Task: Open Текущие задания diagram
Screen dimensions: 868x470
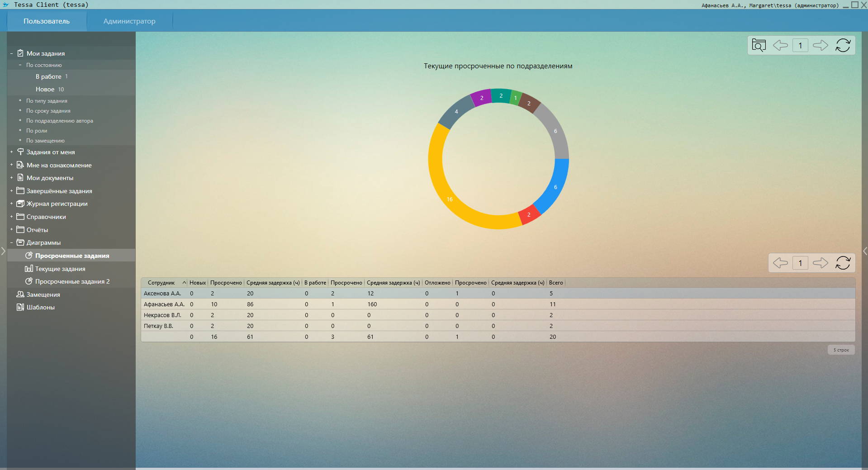Action: (60, 269)
